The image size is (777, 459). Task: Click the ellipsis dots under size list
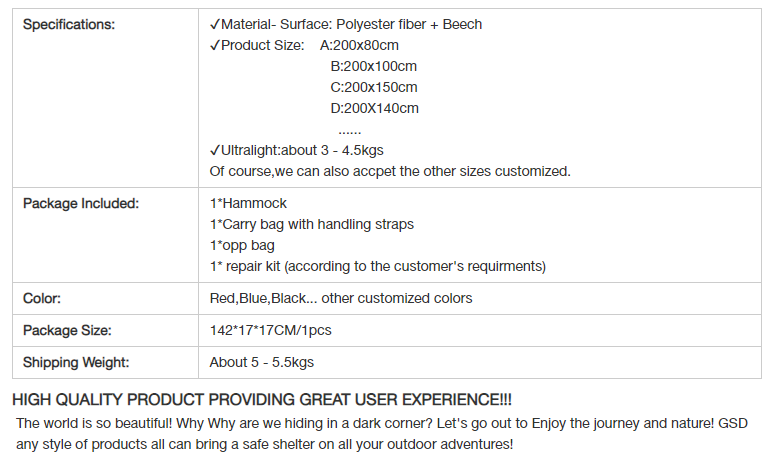point(350,132)
